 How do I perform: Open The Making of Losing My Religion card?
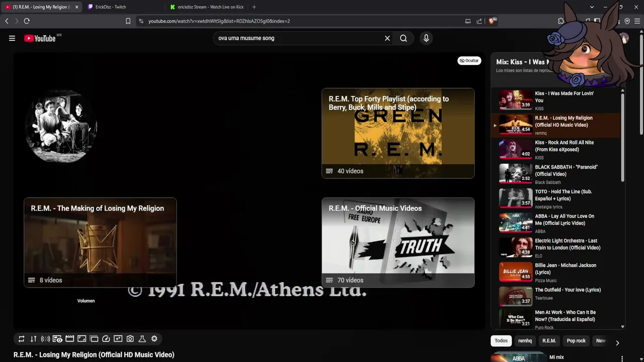[x=100, y=242]
